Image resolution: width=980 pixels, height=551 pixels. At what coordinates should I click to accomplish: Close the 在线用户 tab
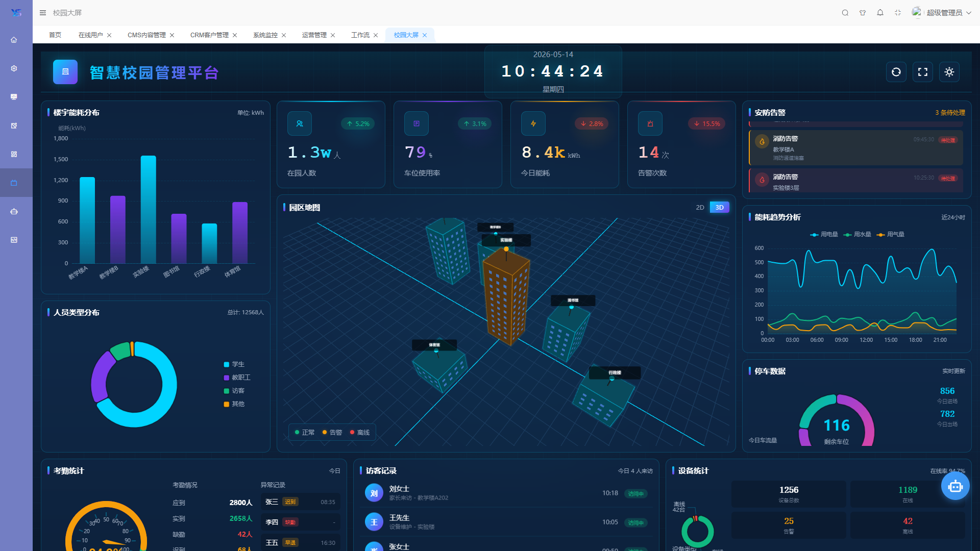click(x=109, y=35)
